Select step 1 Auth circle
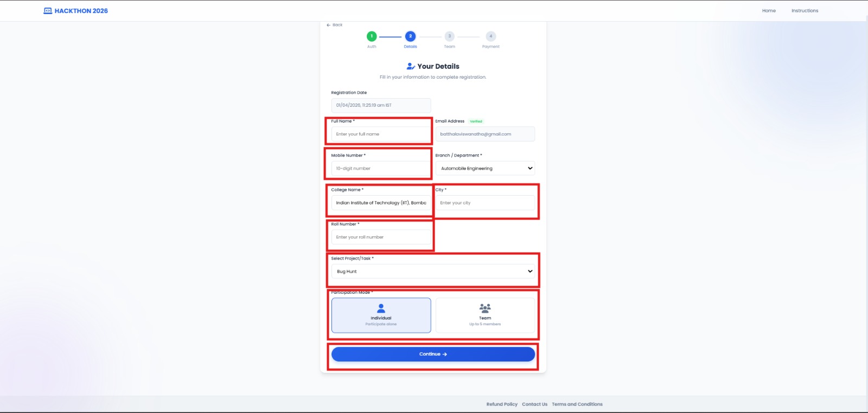 [x=372, y=36]
